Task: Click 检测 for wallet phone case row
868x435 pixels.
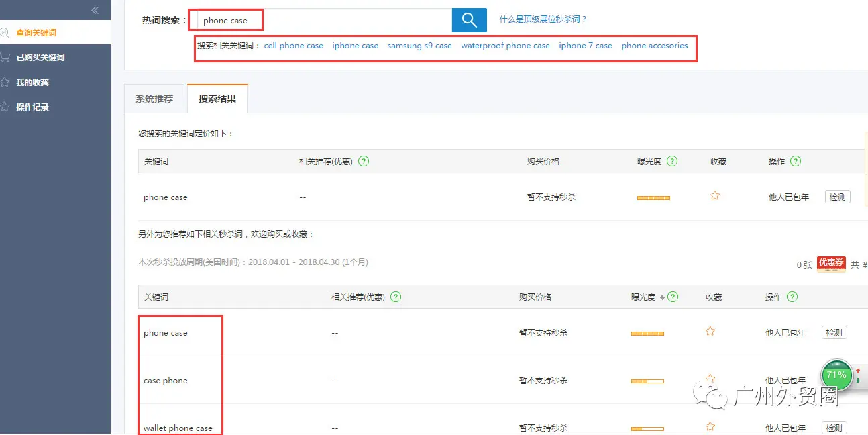Action: [834, 428]
